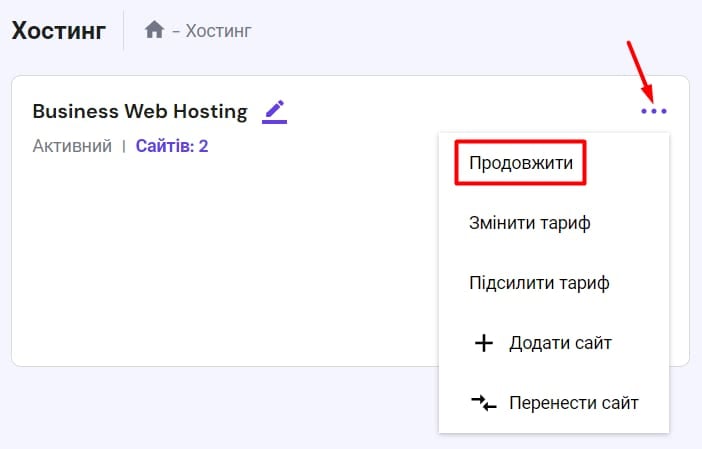Click the pencil icon to rename the hosting plan

[274, 111]
